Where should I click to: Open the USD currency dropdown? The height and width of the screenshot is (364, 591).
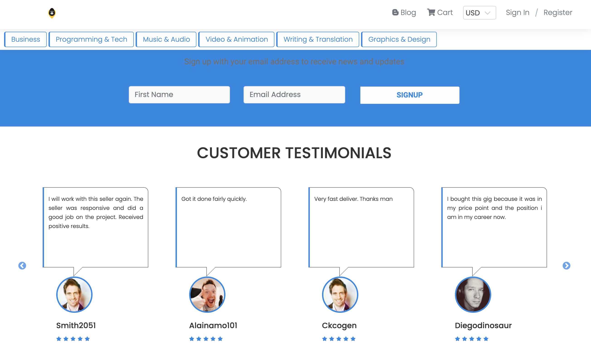(479, 13)
